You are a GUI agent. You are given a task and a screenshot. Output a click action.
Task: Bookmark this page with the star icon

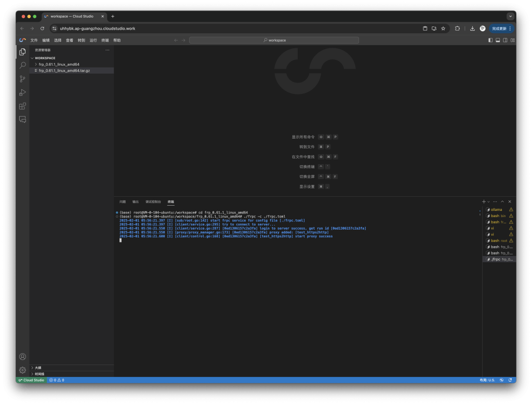(x=443, y=29)
